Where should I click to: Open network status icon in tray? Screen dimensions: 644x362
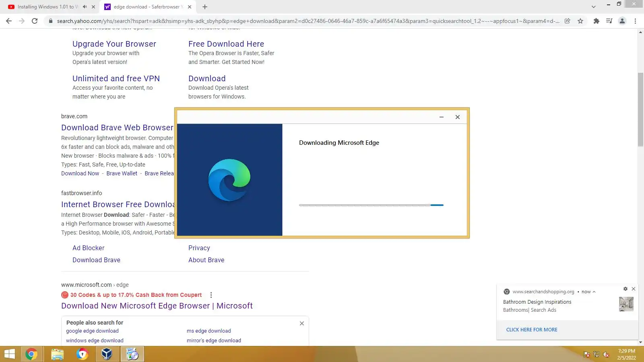[x=597, y=354]
